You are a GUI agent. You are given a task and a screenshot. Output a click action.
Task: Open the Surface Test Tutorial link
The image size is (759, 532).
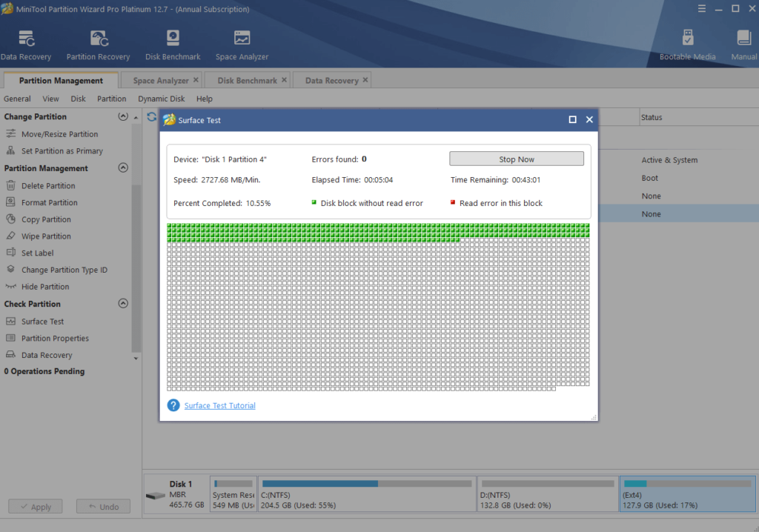pyautogui.click(x=219, y=405)
